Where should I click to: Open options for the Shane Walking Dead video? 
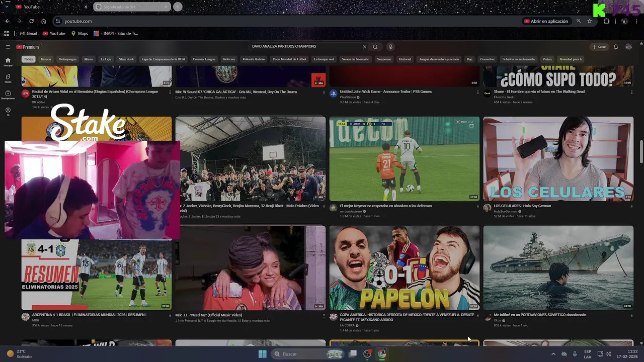click(631, 93)
